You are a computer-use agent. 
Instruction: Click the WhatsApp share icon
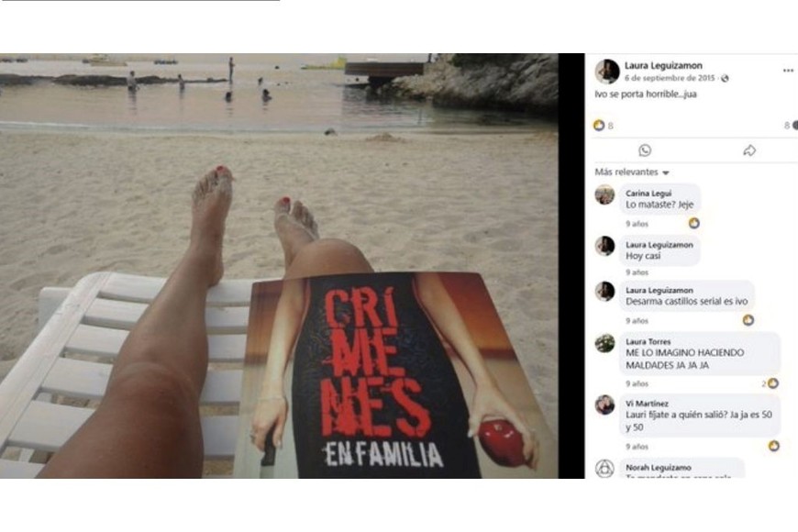point(645,150)
